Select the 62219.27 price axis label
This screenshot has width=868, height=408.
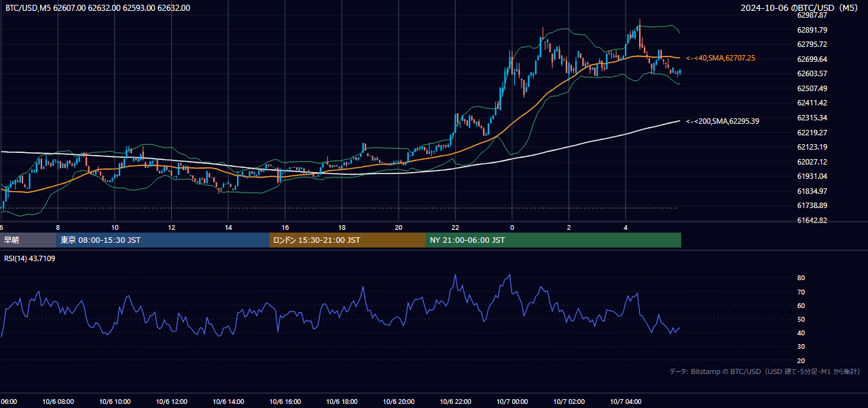[812, 133]
